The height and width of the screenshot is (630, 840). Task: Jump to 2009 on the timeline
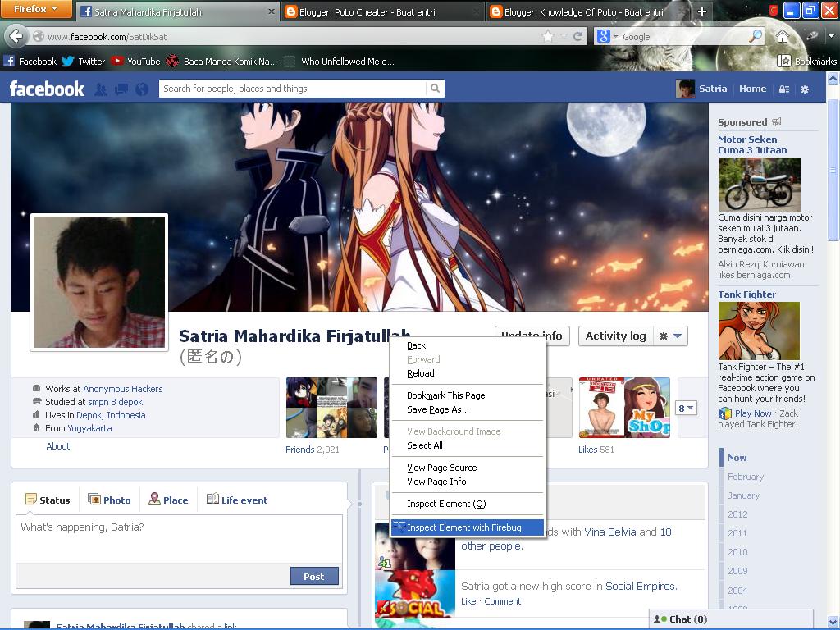click(x=737, y=571)
